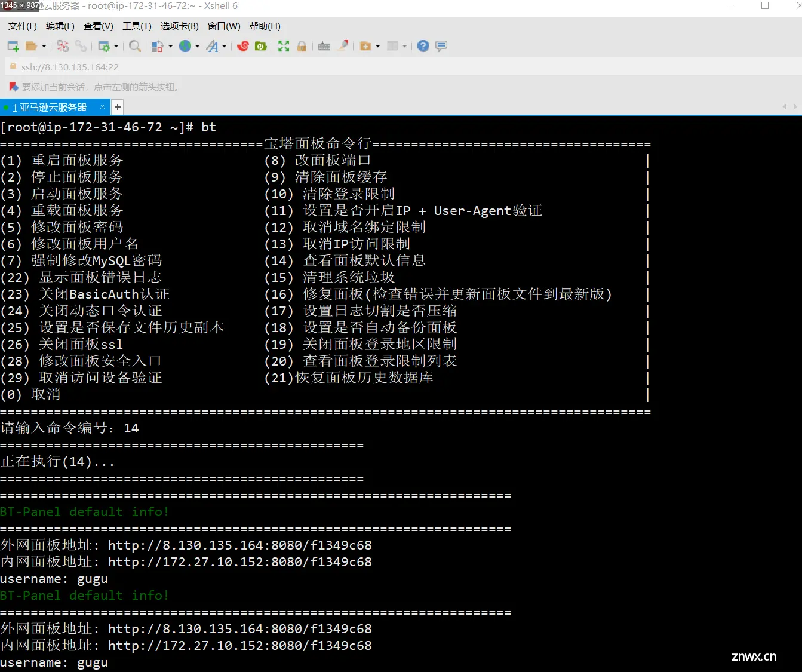Image resolution: width=802 pixels, height=672 pixels.
Task: Minimize the Xshell window
Action: click(x=730, y=6)
